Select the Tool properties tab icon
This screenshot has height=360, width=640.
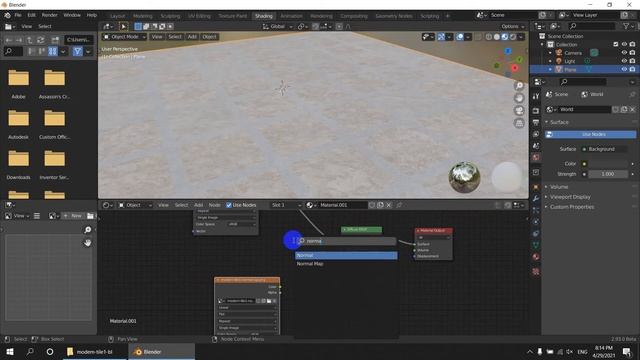coord(536,96)
